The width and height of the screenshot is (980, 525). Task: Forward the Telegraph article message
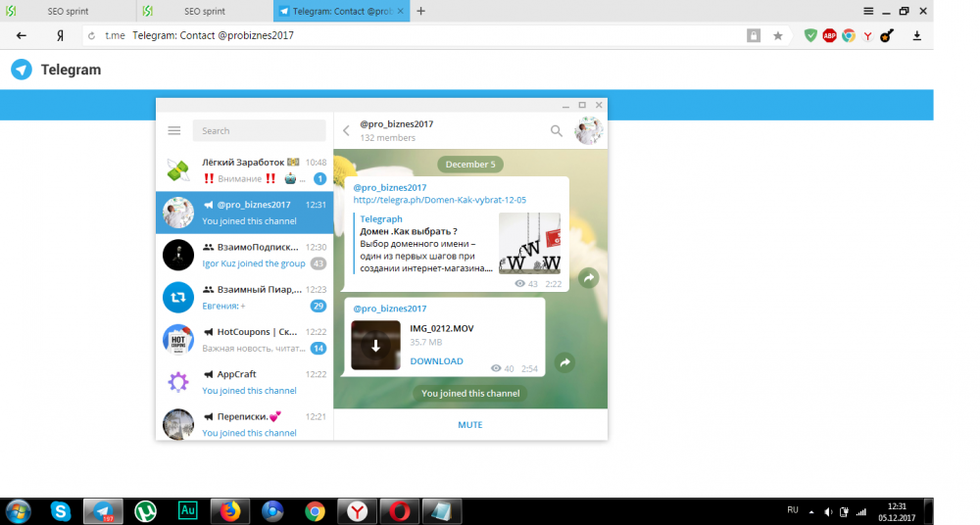[x=588, y=278]
